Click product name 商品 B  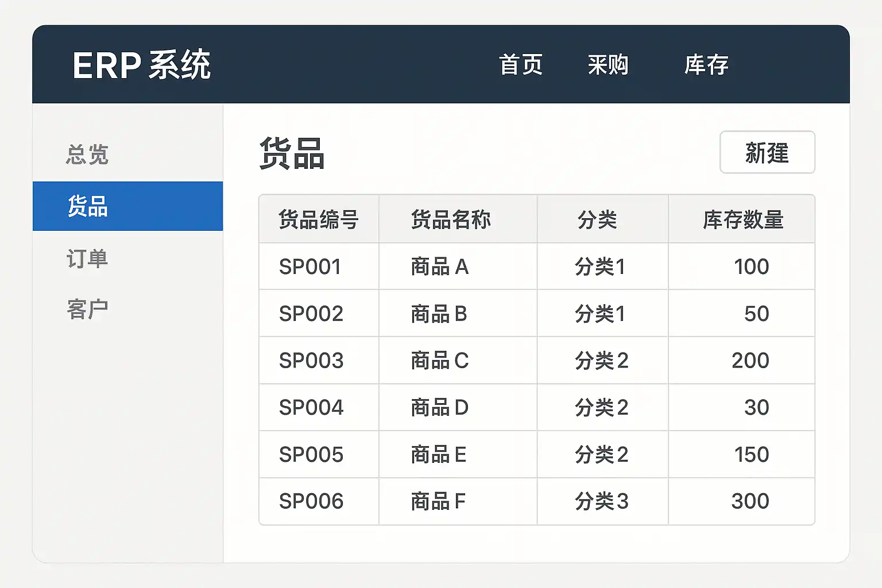click(x=439, y=314)
